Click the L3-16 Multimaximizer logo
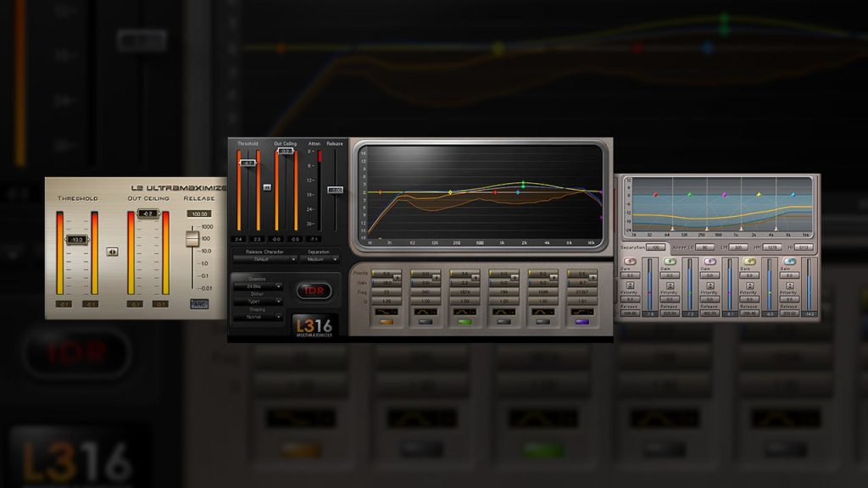The image size is (868, 488). point(314,325)
